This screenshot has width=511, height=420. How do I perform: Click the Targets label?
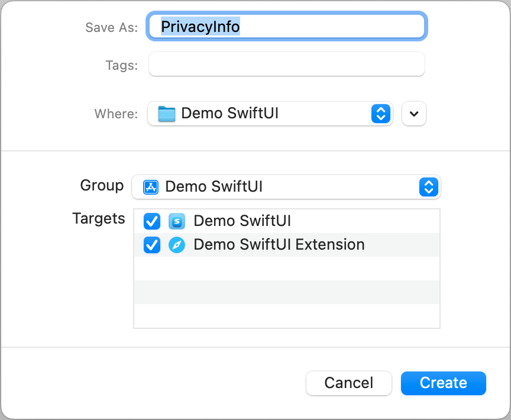tap(99, 219)
